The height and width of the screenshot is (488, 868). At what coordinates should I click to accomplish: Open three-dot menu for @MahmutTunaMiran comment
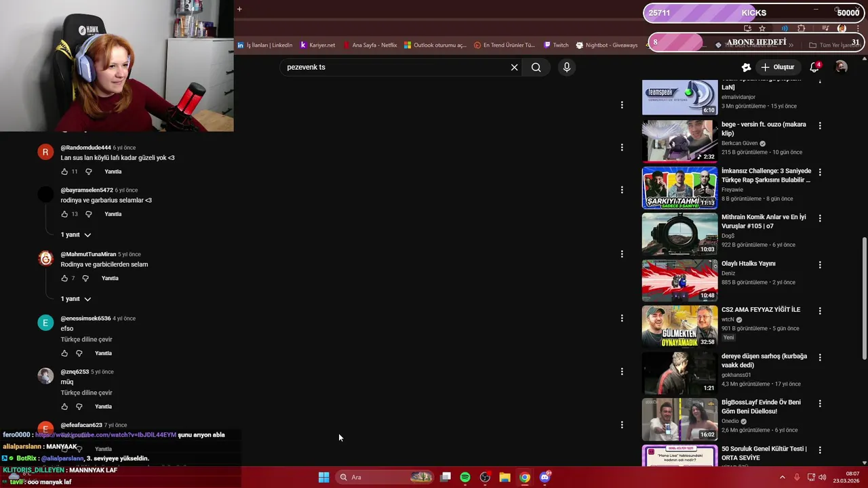(622, 254)
